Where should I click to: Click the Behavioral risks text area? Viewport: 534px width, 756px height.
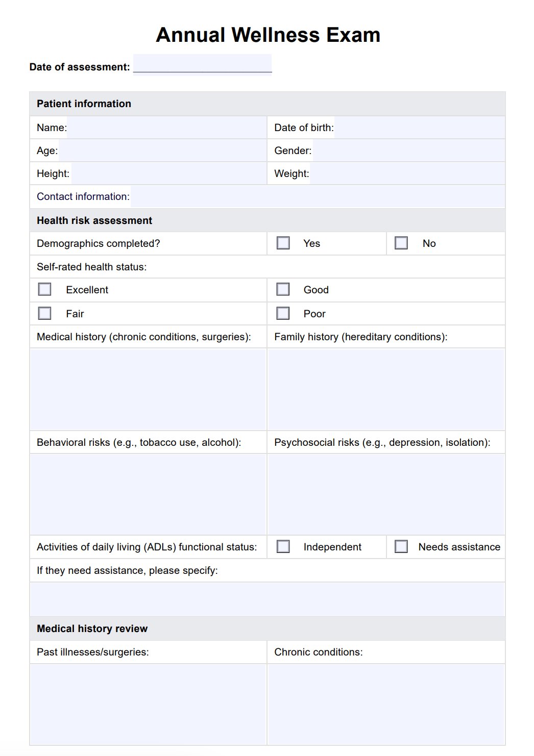148,494
